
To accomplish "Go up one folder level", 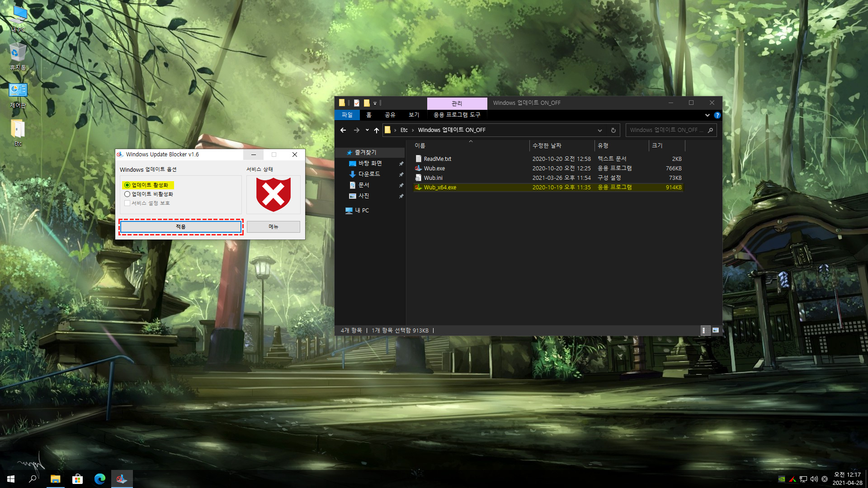I will click(x=377, y=130).
